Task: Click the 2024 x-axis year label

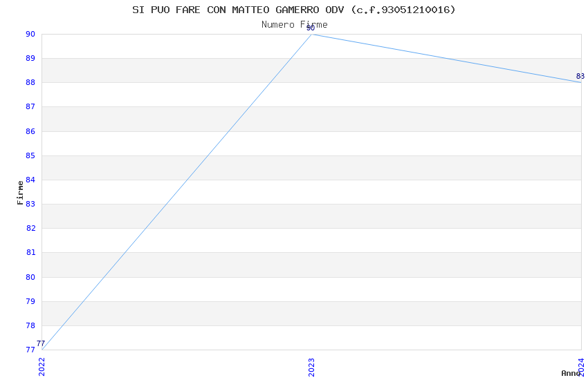Action: point(581,367)
